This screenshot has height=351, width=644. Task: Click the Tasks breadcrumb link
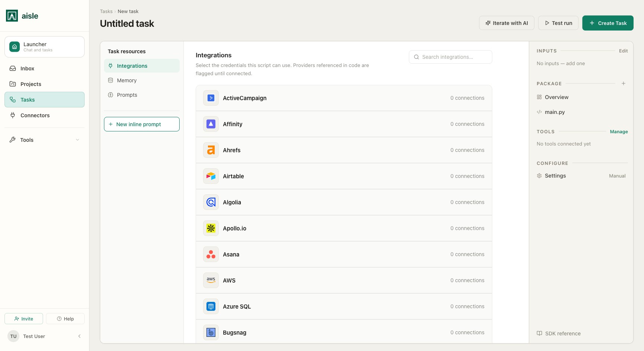[106, 12]
